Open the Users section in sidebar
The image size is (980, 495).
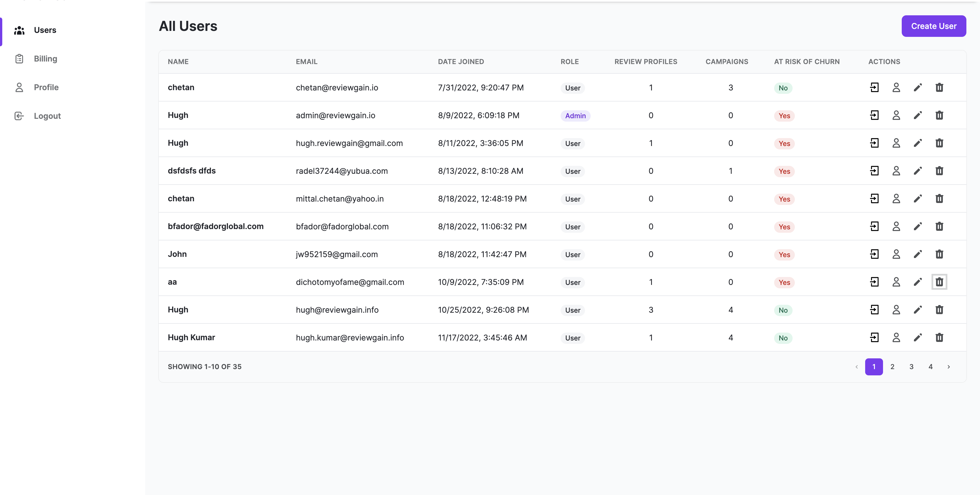pyautogui.click(x=45, y=30)
